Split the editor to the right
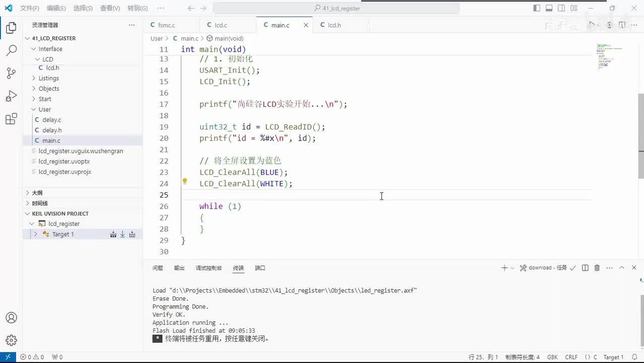The width and height of the screenshot is (644, 363). [622, 25]
